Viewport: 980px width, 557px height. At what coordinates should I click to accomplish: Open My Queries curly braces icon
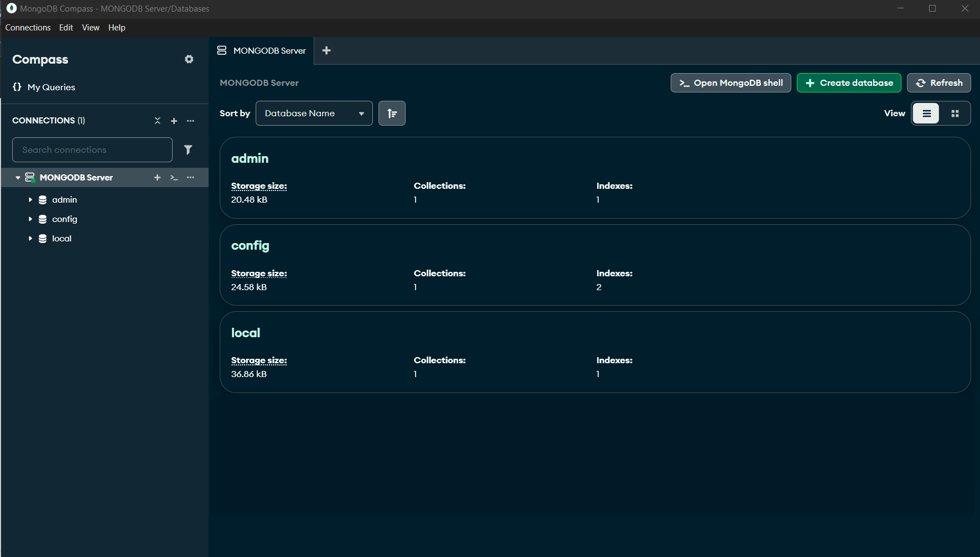17,87
